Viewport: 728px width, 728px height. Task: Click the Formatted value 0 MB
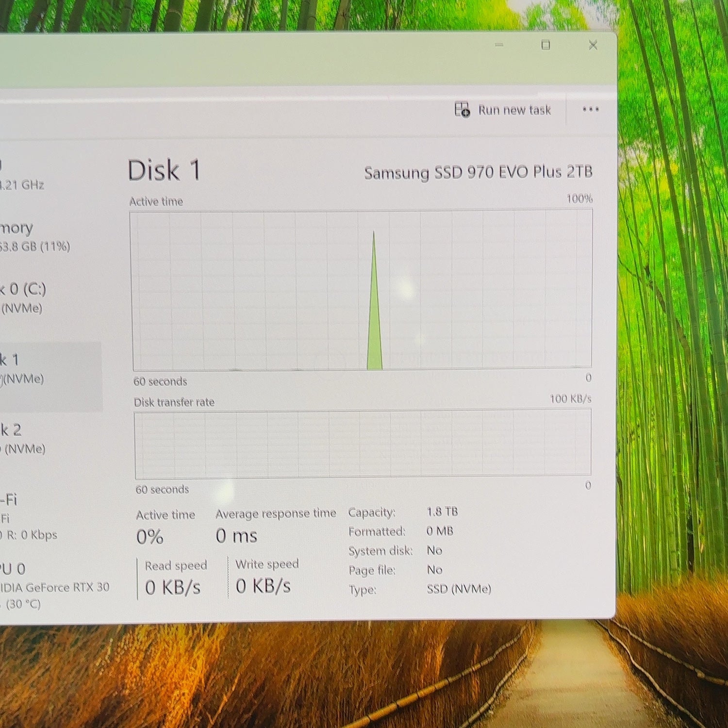[x=440, y=531]
